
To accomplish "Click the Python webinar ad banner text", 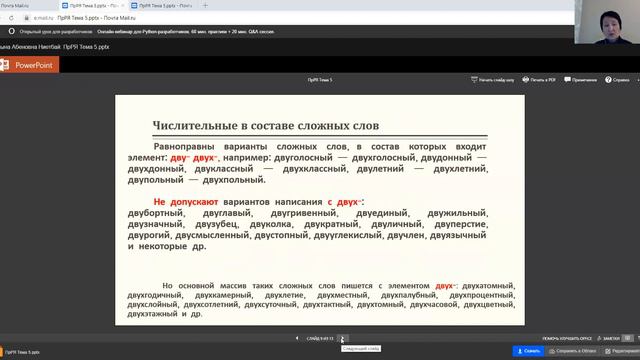I will click(x=185, y=31).
